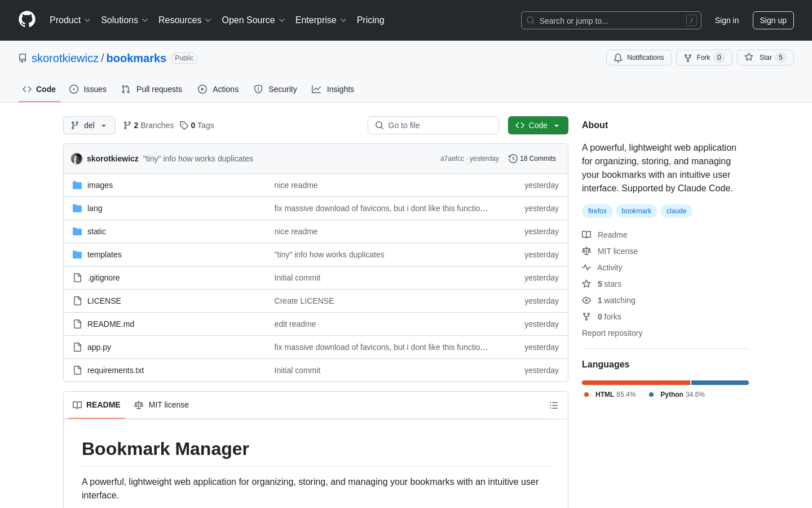Click the book icon beside Readme
The width and height of the screenshot is (812, 508).
[586, 235]
